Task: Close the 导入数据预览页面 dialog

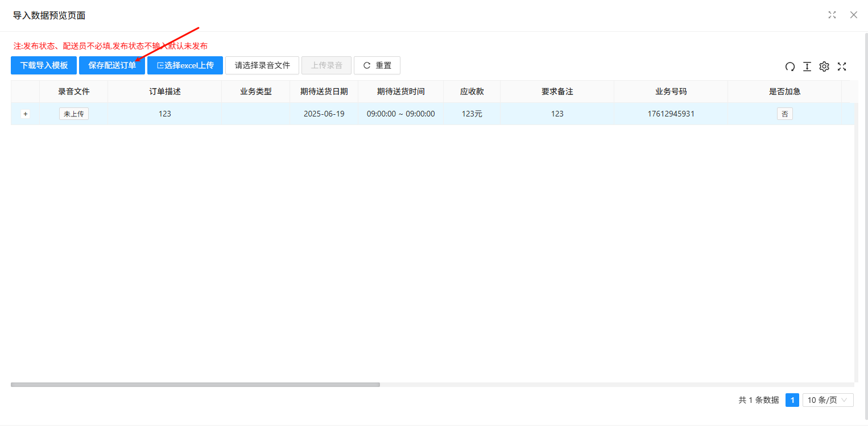Action: point(854,15)
